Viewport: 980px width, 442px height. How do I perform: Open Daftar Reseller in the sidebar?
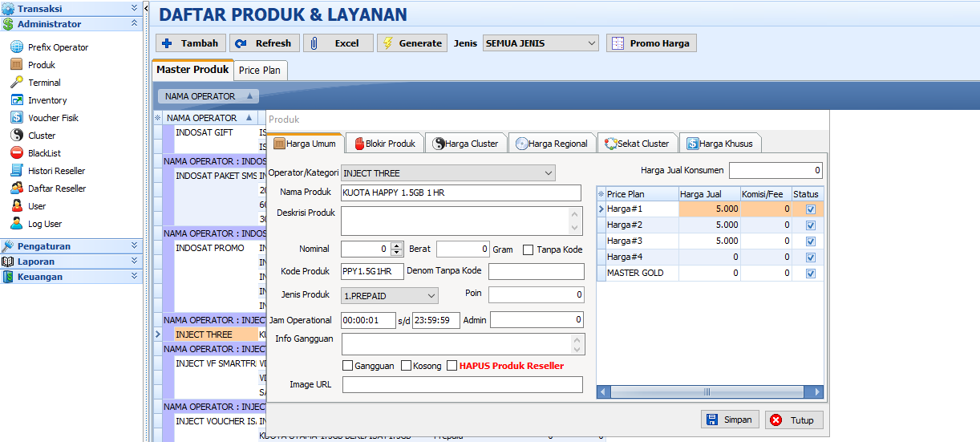point(57,189)
